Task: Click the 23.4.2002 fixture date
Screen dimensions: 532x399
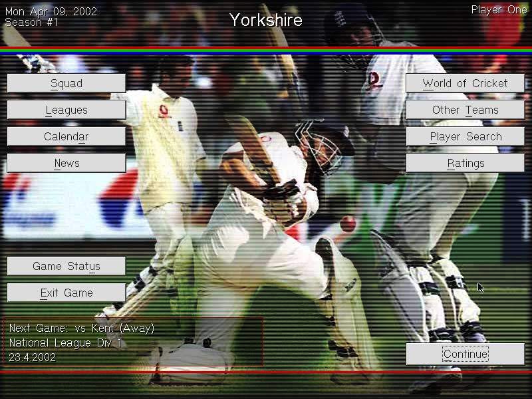Action: 32,357
